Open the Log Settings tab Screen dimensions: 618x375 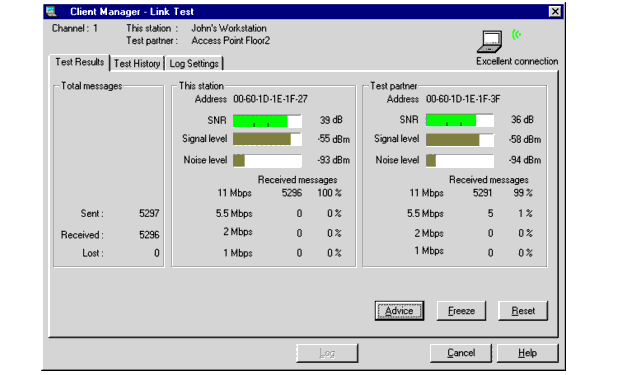(194, 63)
